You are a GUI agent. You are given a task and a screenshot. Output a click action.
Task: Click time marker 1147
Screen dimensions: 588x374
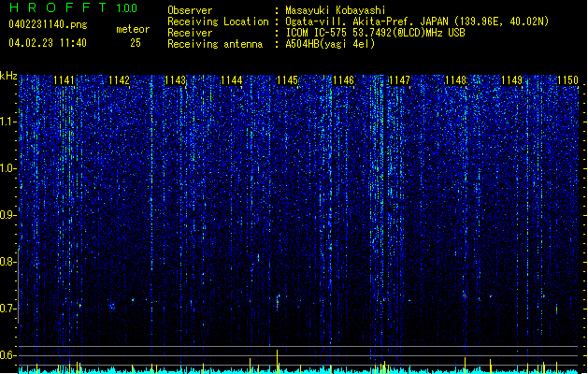399,80
